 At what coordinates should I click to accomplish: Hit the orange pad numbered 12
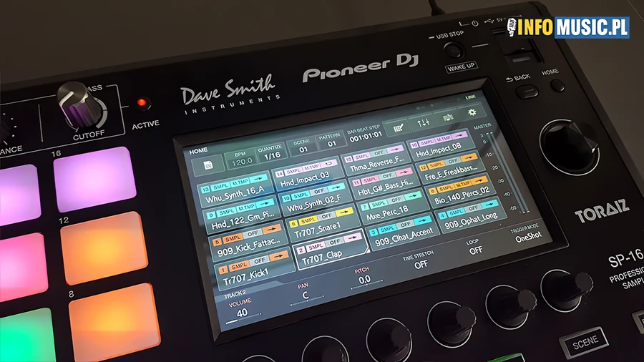[x=104, y=247]
